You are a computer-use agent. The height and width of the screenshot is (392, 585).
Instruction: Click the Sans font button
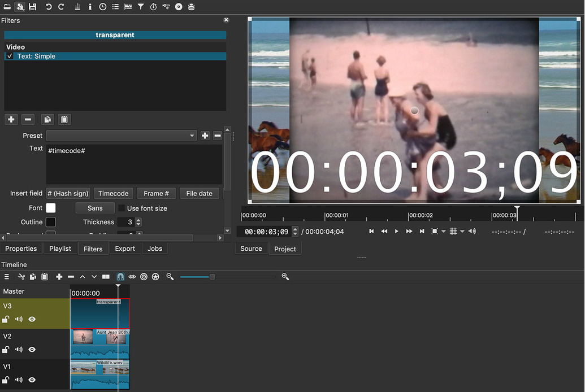(95, 208)
